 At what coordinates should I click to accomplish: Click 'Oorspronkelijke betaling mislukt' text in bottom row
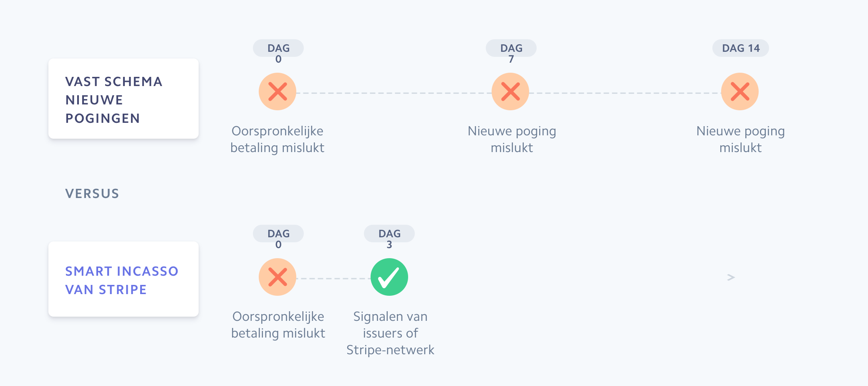278,325
